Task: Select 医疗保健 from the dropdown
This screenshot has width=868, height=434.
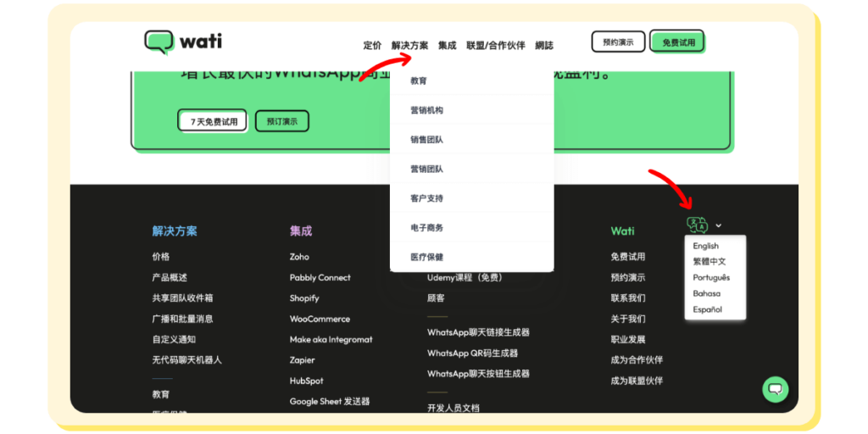Action: point(471,257)
